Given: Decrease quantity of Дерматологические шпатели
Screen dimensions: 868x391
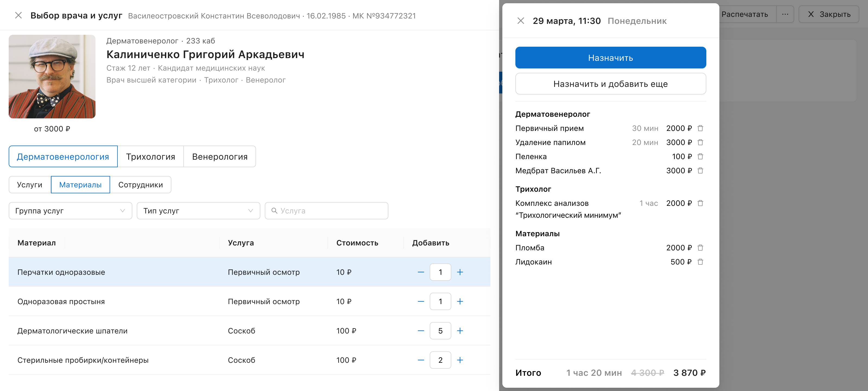Looking at the screenshot, I should 421,331.
